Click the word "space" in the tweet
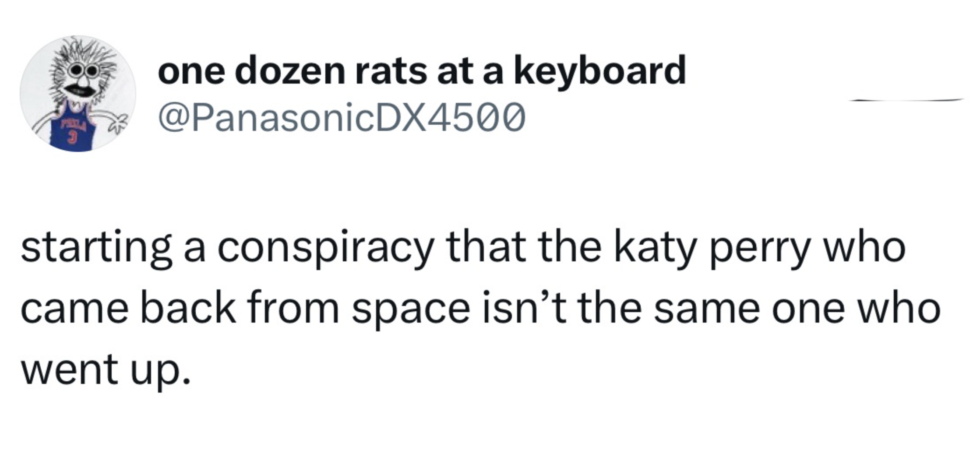The image size is (980, 457). 410,311
